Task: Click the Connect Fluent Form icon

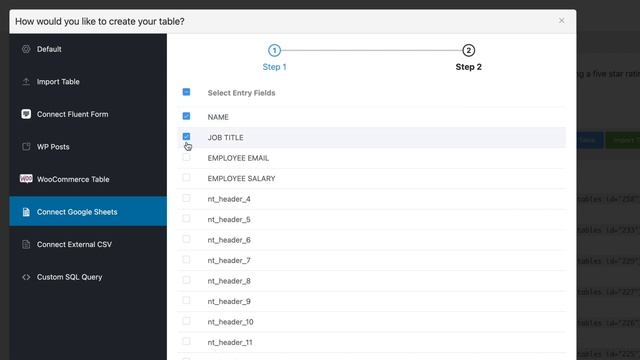Action: [26, 114]
